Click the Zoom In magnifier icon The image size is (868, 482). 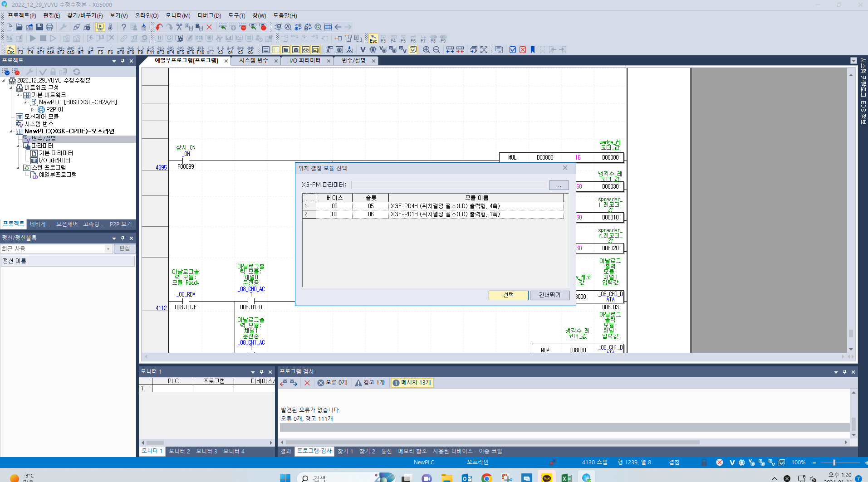coord(427,50)
